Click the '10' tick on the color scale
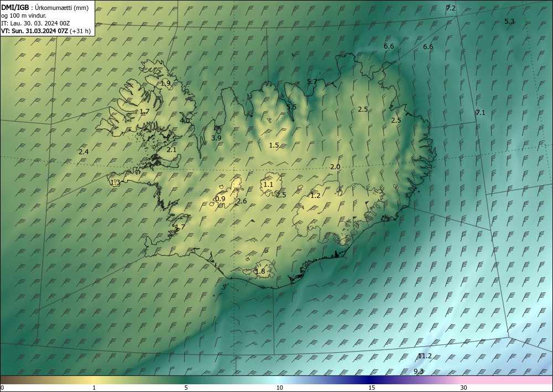This screenshot has width=553, height=392. 280,388
